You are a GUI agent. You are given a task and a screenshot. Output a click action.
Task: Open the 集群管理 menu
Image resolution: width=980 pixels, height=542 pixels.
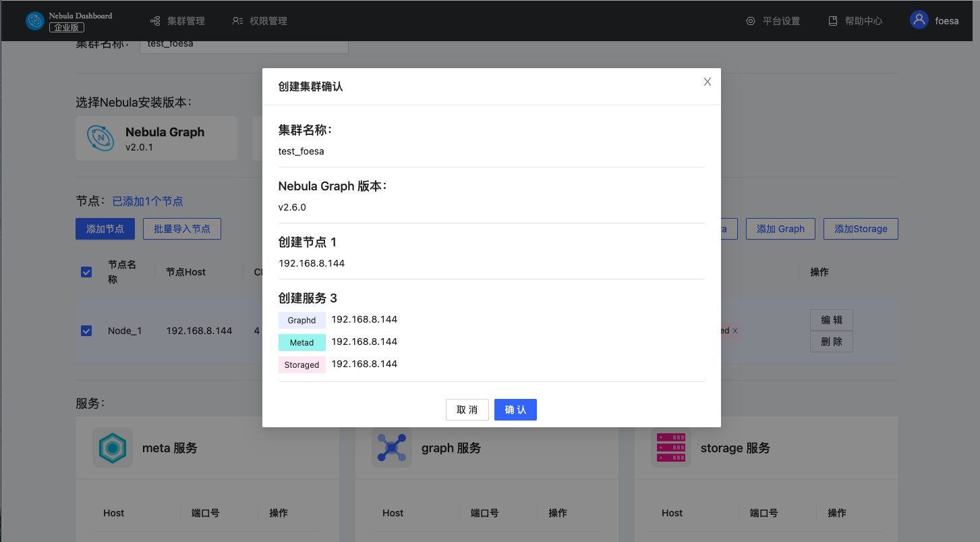tap(177, 21)
